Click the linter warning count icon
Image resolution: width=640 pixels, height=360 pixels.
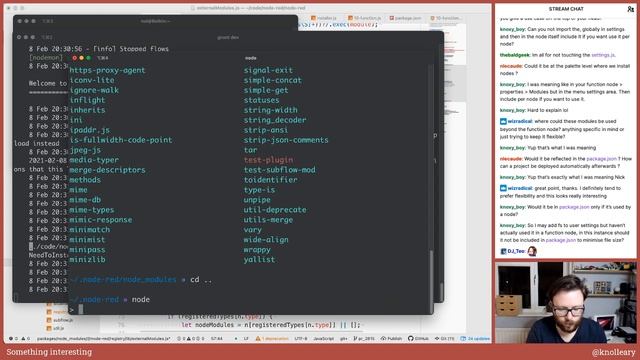pyautogui.click(x=23, y=338)
